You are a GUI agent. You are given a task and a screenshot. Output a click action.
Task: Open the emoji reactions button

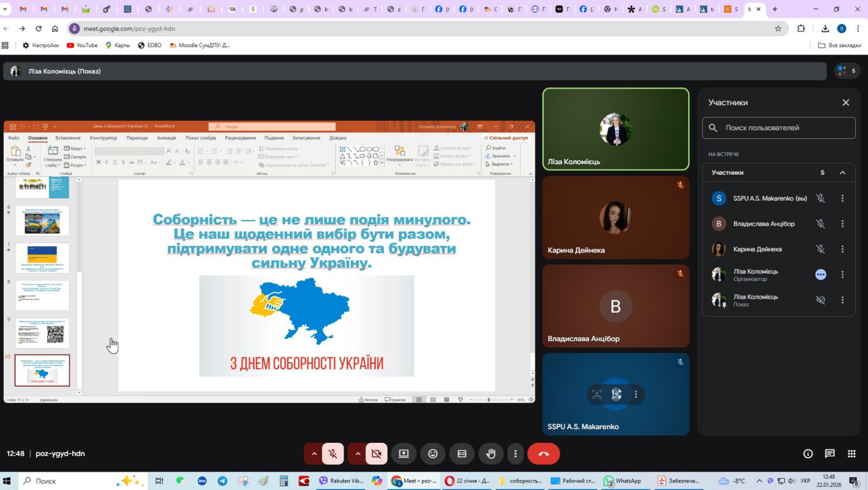coord(432,454)
